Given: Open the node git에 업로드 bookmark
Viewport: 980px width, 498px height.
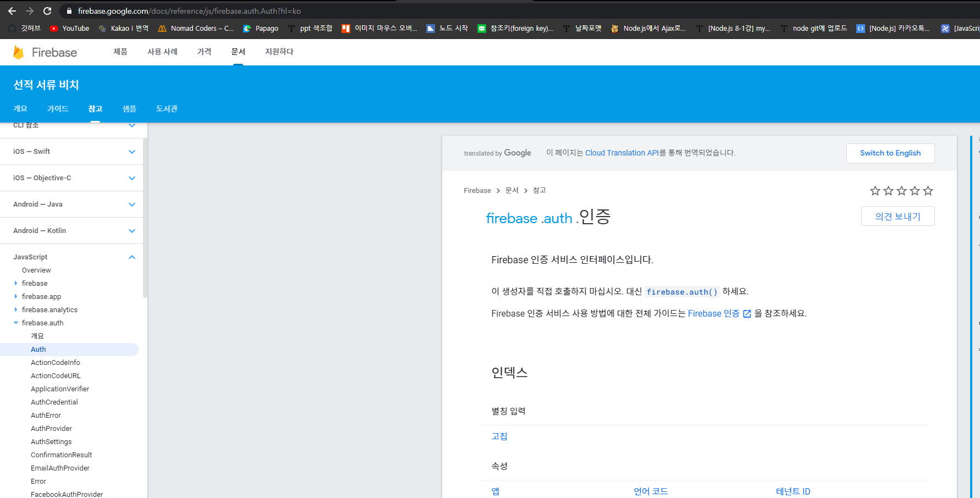Looking at the screenshot, I should (813, 29).
